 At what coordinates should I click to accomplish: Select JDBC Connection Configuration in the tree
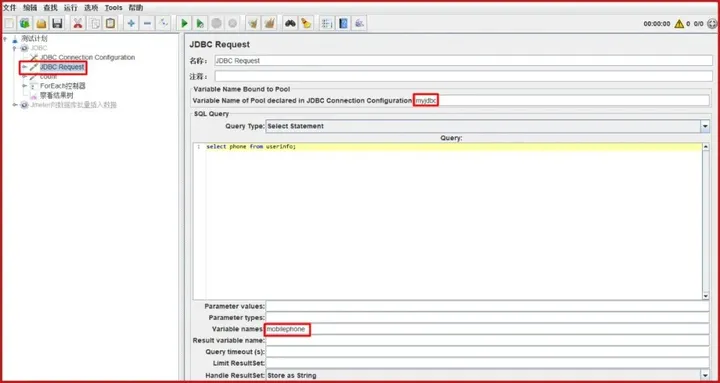[87, 57]
